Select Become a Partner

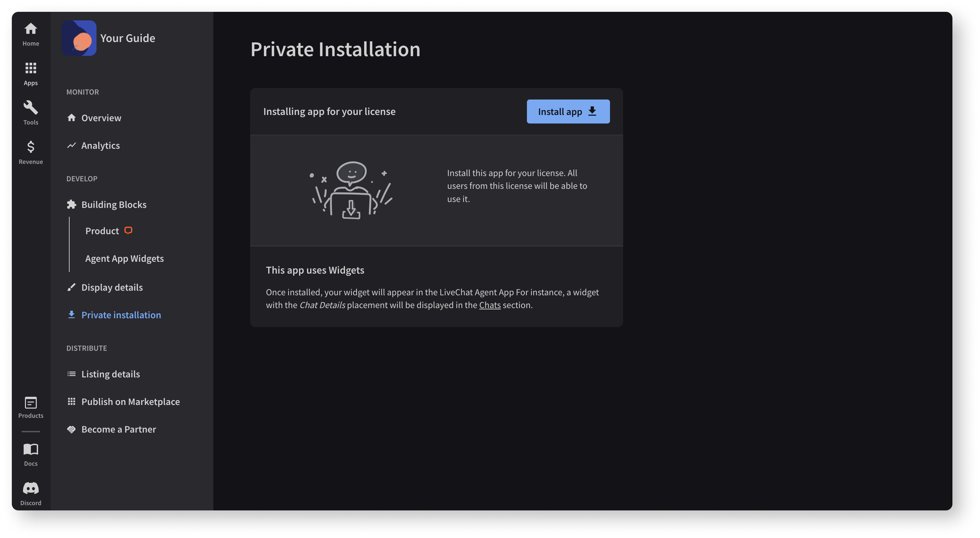(119, 429)
